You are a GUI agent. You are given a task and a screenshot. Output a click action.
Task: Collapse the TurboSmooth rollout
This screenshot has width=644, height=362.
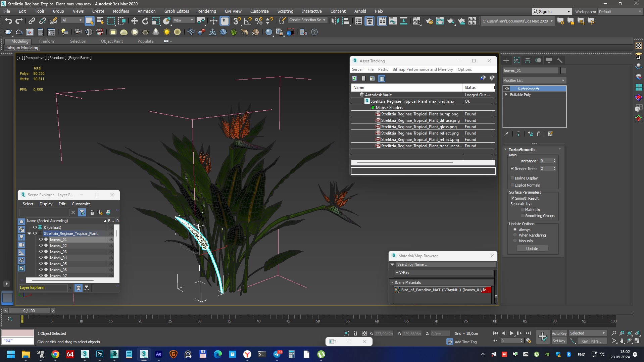click(506, 150)
